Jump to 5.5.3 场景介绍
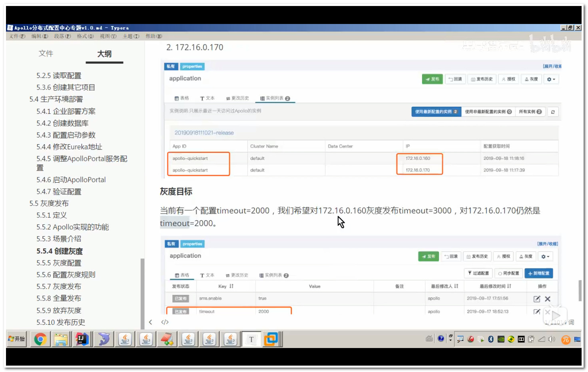The width and height of the screenshot is (588, 372). coord(59,239)
